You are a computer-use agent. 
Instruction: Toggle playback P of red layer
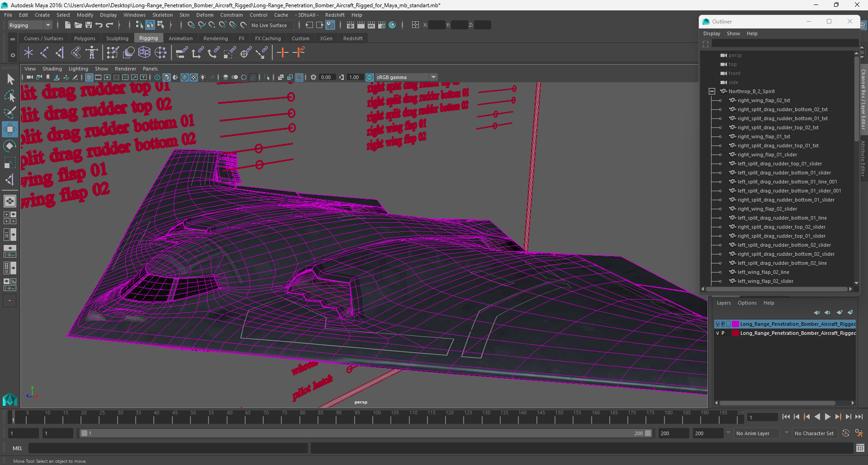coord(723,333)
